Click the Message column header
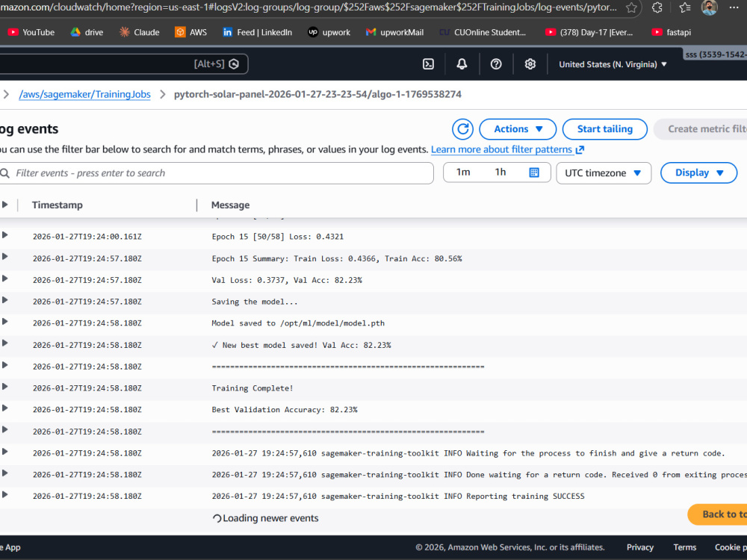 pos(231,205)
